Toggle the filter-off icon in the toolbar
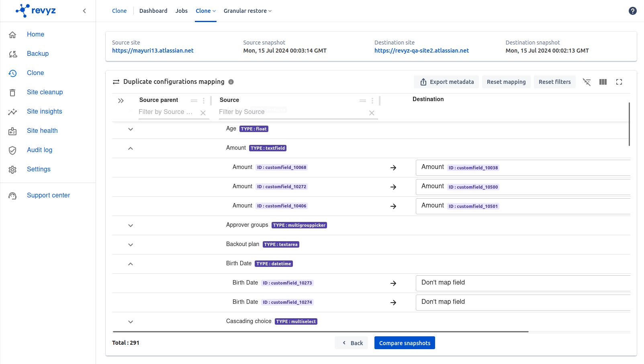Image resolution: width=644 pixels, height=364 pixels. coord(587,82)
